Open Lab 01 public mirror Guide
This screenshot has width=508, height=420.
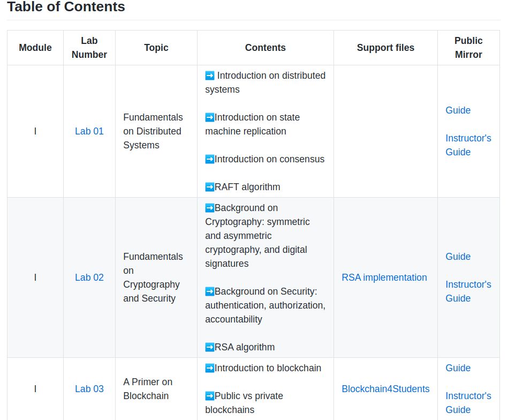point(458,110)
